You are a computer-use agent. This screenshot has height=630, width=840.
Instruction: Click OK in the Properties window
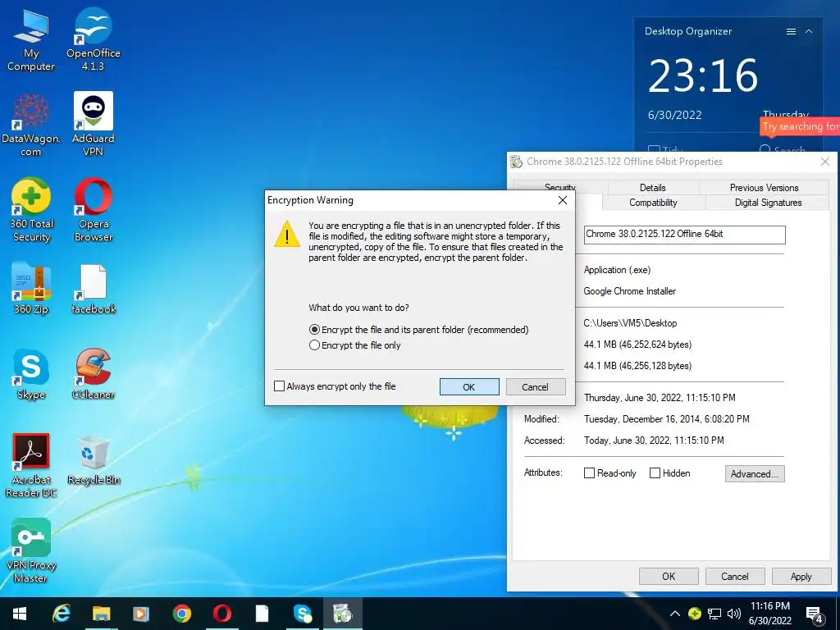coord(669,577)
